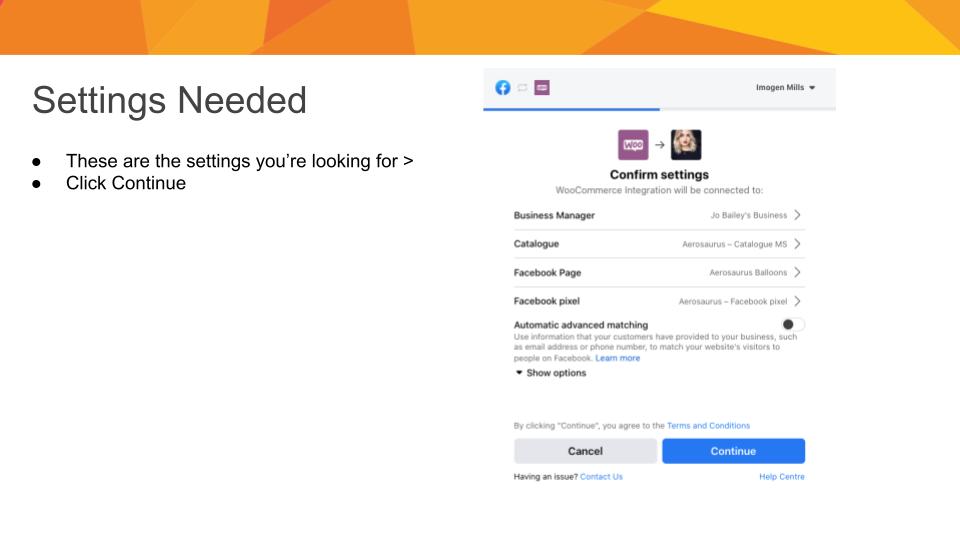Open the Learn more link
Viewport: 960px width, 540px height.
(x=617, y=358)
